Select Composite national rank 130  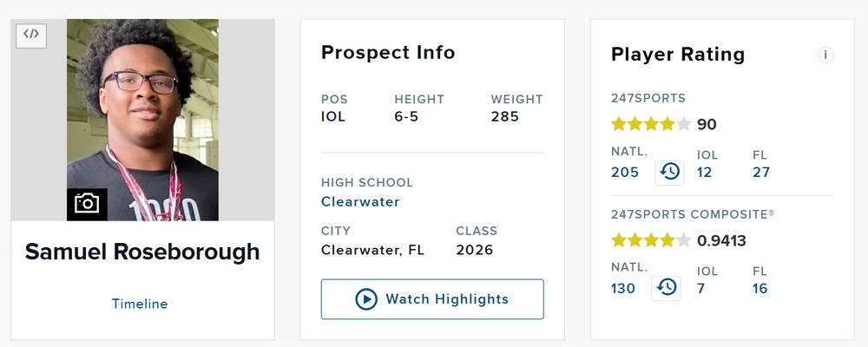pos(623,288)
